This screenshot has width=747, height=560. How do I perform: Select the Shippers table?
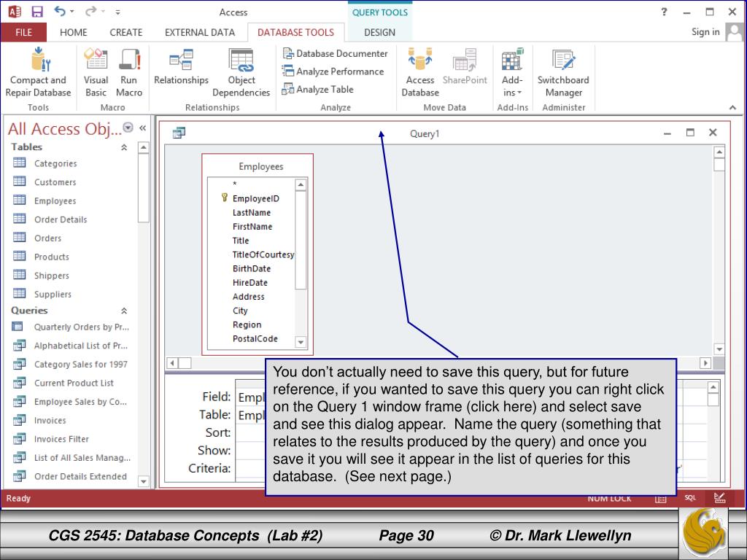(52, 275)
